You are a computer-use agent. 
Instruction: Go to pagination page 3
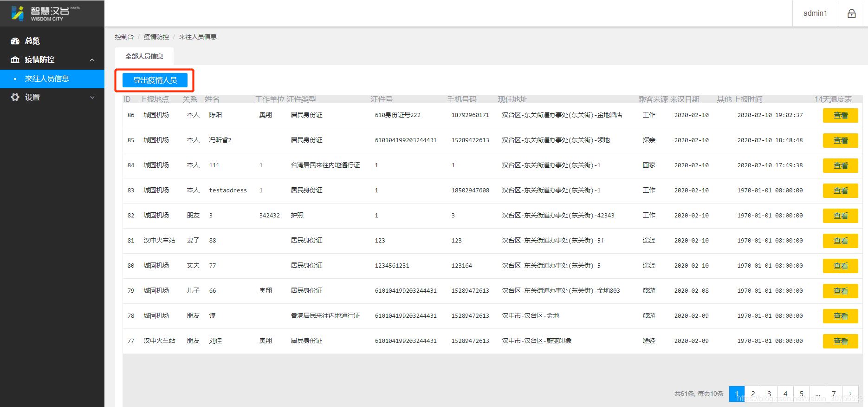point(769,394)
